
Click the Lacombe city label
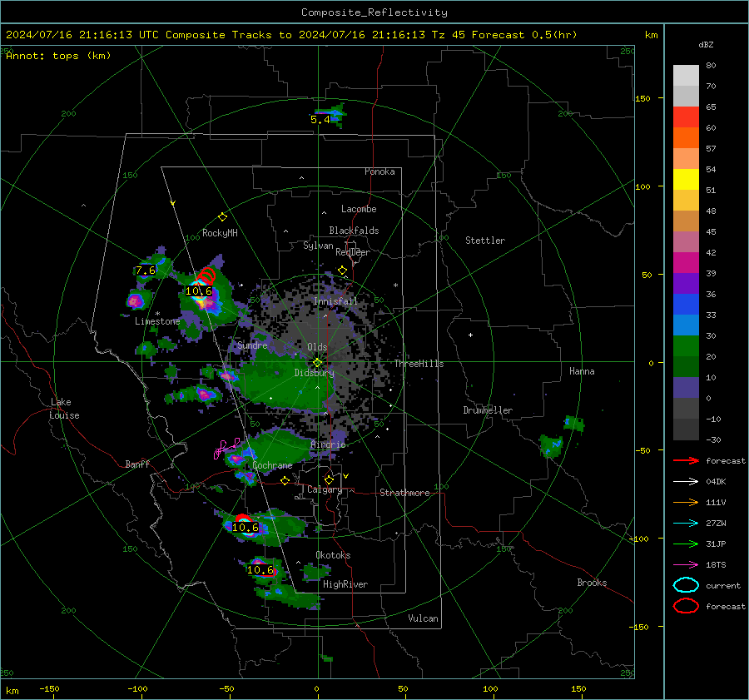click(x=359, y=209)
